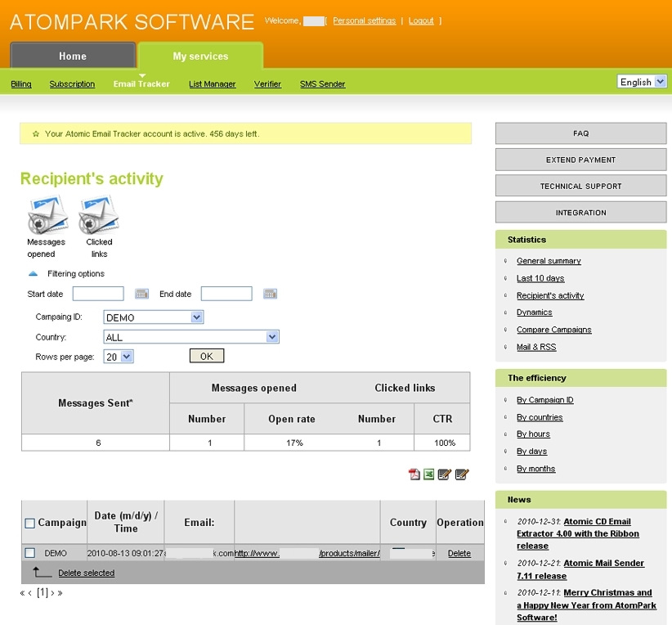Open the Billing menu item
The image size is (672, 625).
coord(21,84)
